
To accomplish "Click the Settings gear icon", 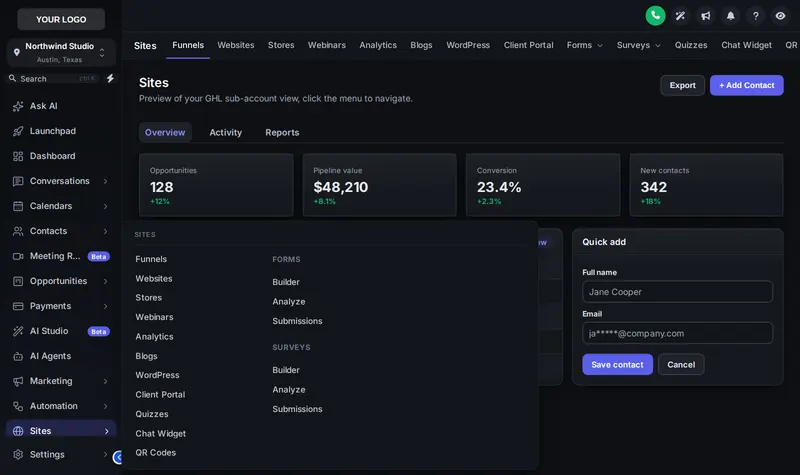I will point(18,455).
